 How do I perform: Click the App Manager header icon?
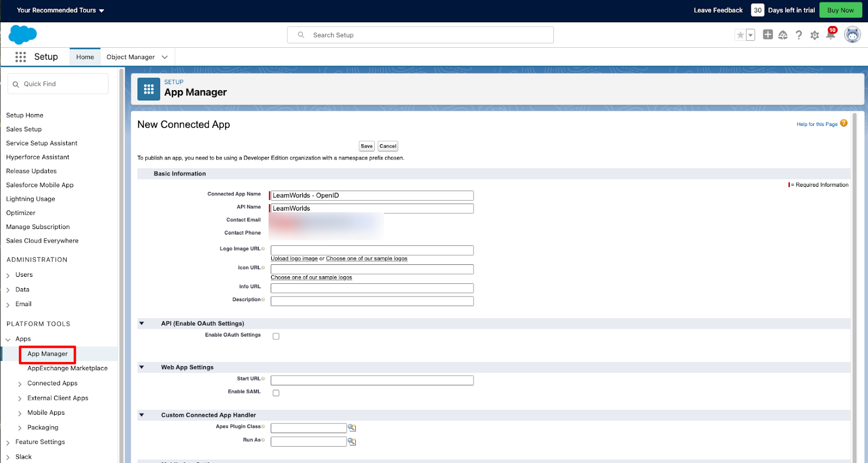point(149,89)
